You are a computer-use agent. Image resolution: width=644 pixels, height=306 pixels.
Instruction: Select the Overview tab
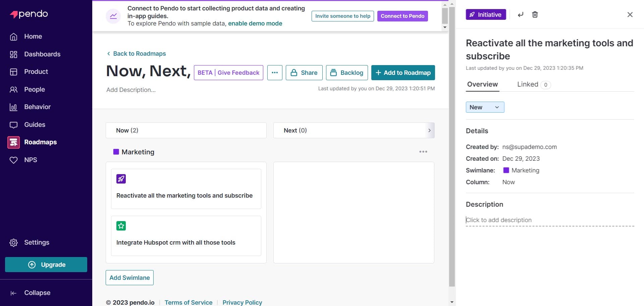[x=482, y=85]
